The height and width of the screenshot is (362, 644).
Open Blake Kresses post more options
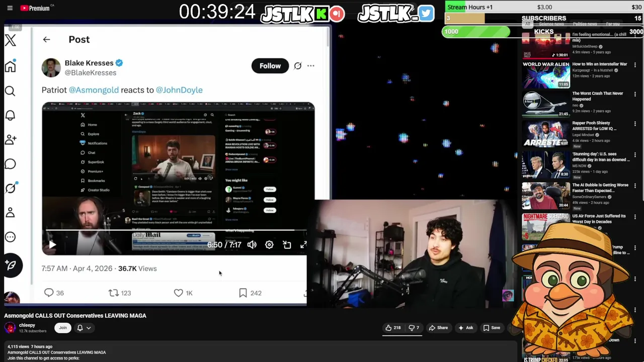[311, 66]
